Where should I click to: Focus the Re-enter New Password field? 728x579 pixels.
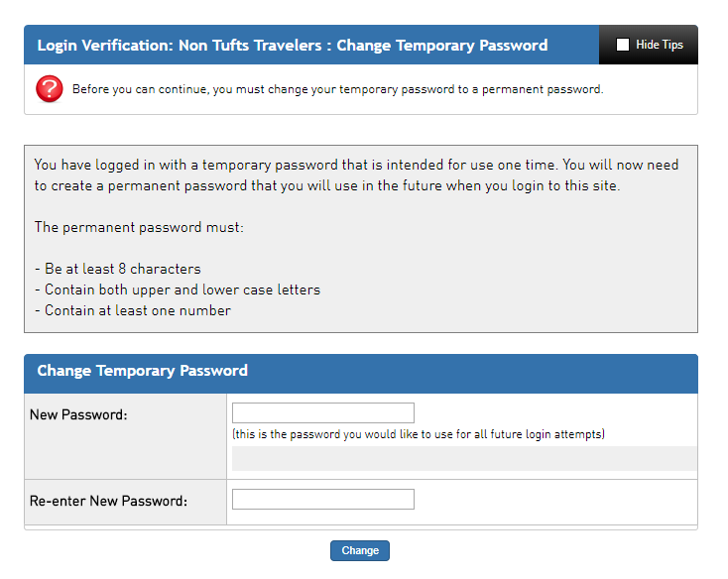[x=323, y=500]
